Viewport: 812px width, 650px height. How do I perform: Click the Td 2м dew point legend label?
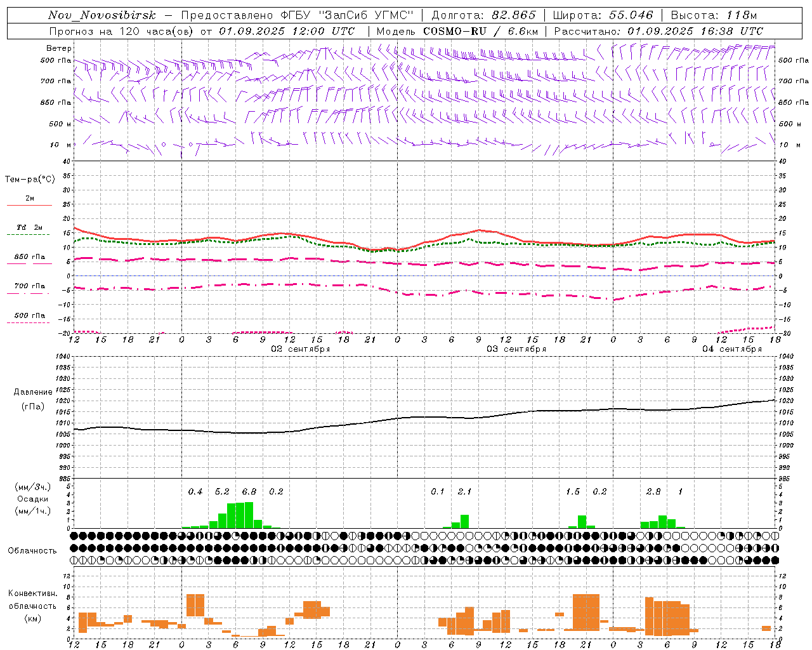[x=29, y=227]
